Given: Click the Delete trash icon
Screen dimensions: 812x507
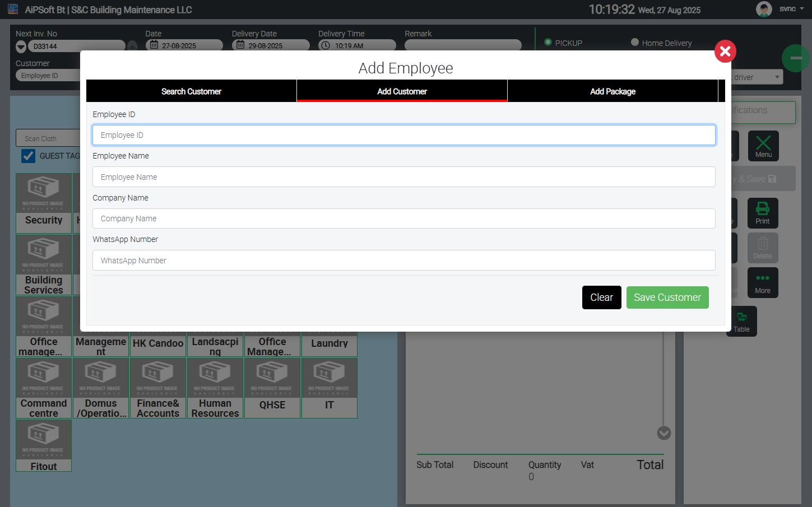Looking at the screenshot, I should coord(762,248).
